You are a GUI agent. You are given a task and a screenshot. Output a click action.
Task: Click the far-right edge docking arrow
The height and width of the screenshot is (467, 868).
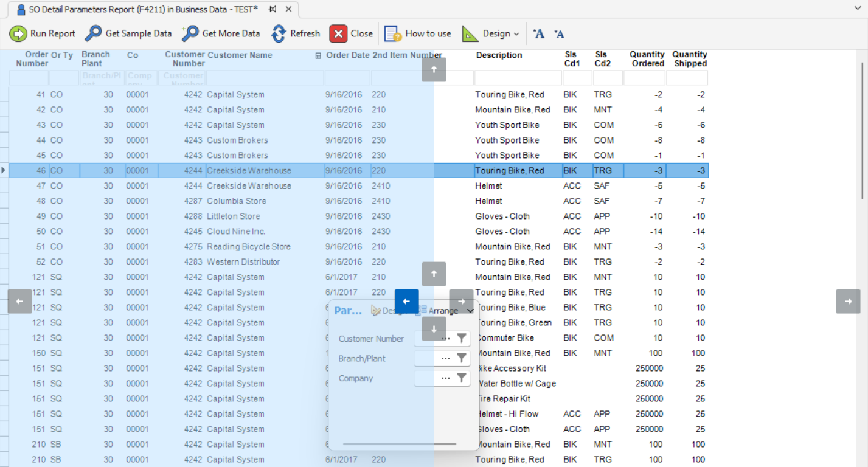click(x=848, y=302)
